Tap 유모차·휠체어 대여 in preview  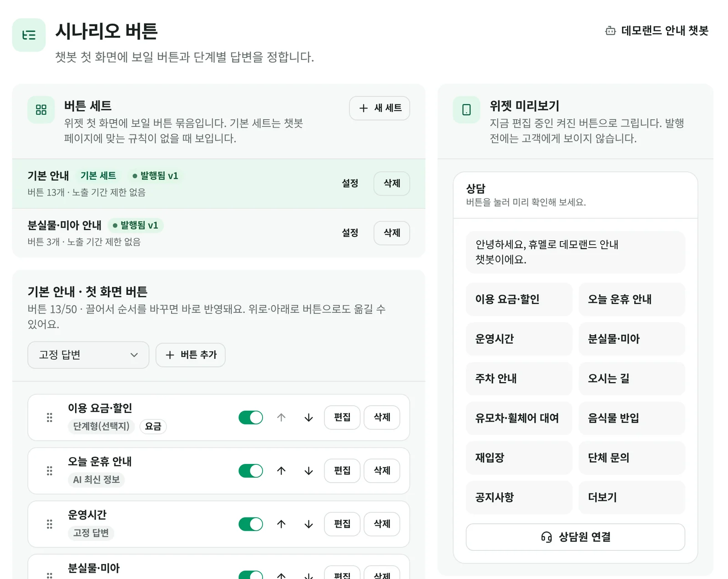click(x=519, y=418)
